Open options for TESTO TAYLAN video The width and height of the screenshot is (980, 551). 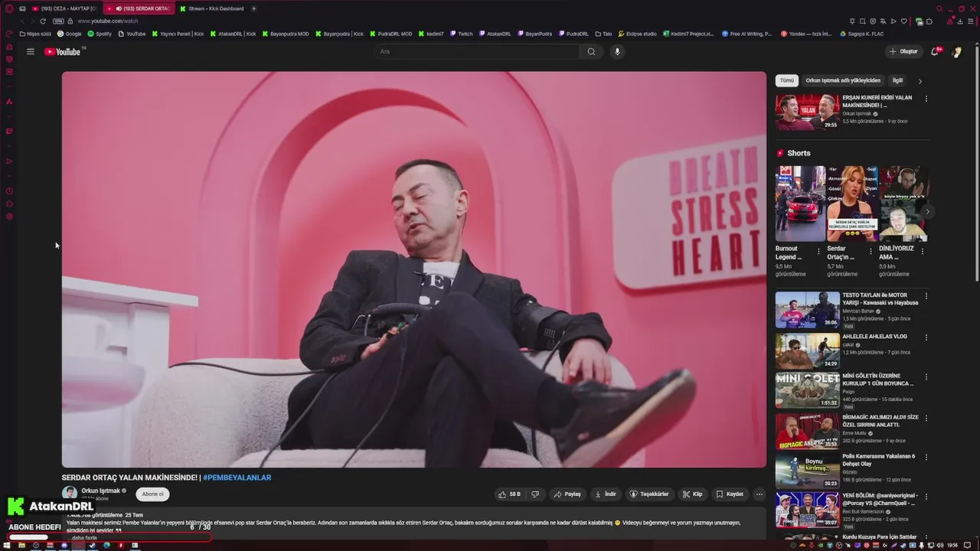(x=926, y=296)
